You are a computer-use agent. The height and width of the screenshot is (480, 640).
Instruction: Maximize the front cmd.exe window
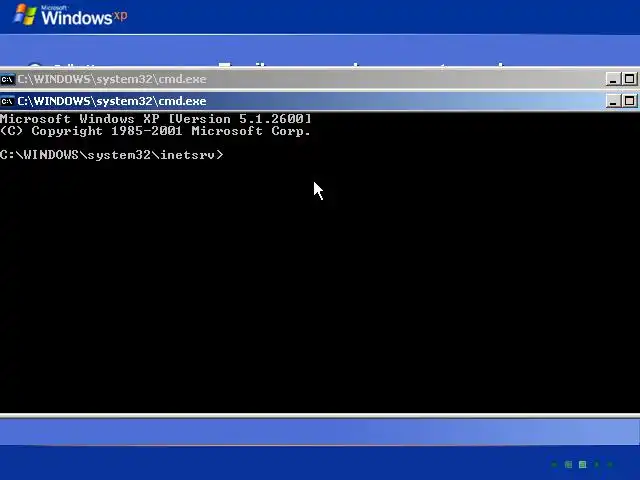pyautogui.click(x=629, y=101)
